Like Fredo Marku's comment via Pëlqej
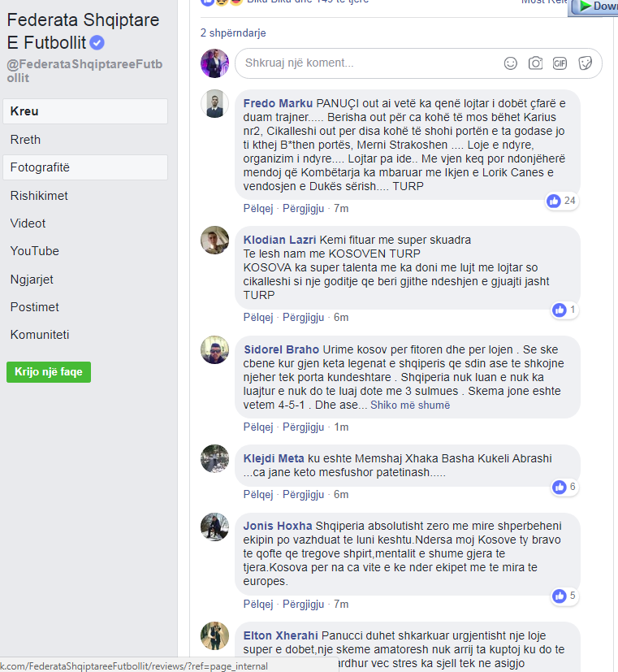Image resolution: width=618 pixels, height=672 pixels. 257,209
